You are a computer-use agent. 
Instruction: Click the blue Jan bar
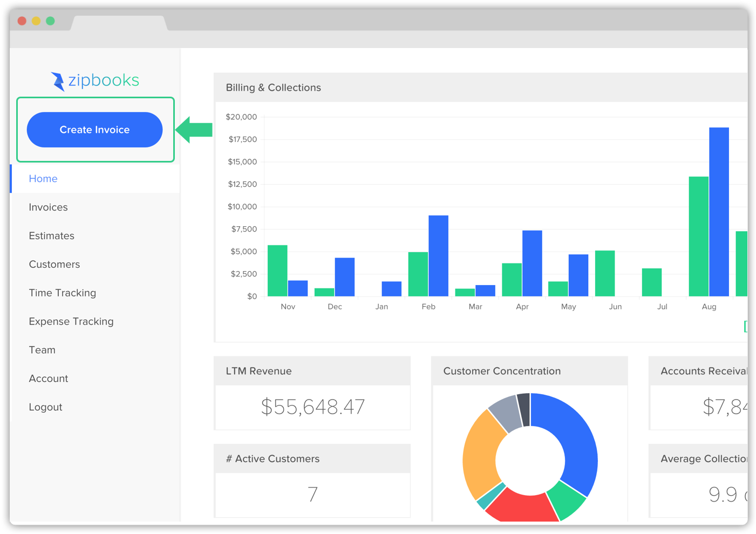click(392, 289)
